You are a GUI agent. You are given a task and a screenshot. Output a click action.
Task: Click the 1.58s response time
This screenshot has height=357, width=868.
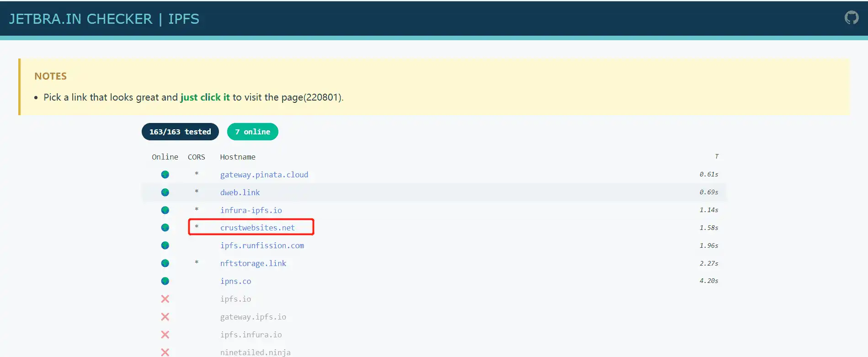pos(709,228)
